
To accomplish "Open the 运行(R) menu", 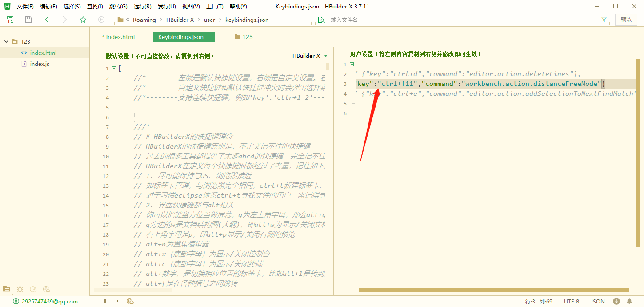I will tap(142, 6).
